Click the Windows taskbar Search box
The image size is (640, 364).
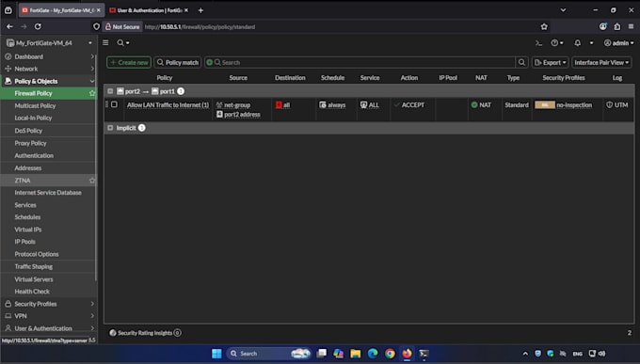(x=268, y=354)
